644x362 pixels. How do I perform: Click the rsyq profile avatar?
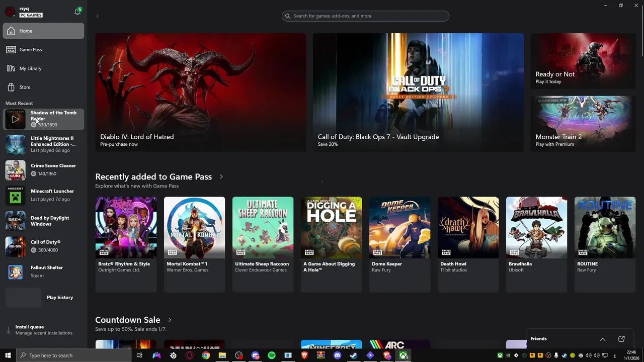[x=10, y=12]
